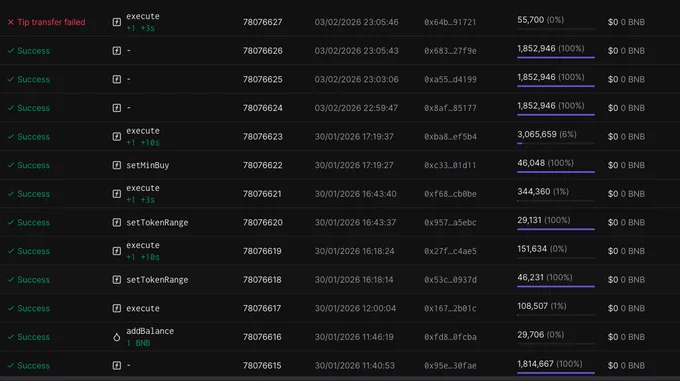Click gas value 108,507 (1%)

coord(542,306)
